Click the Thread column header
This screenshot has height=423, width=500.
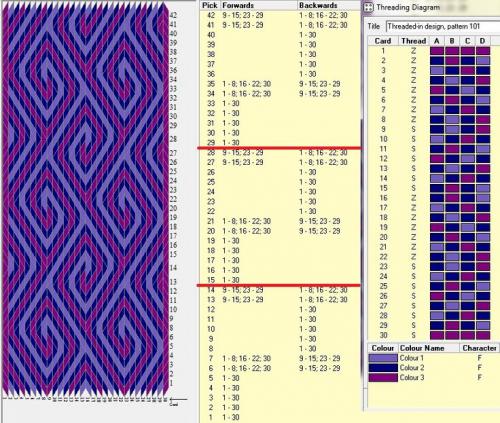pos(414,41)
